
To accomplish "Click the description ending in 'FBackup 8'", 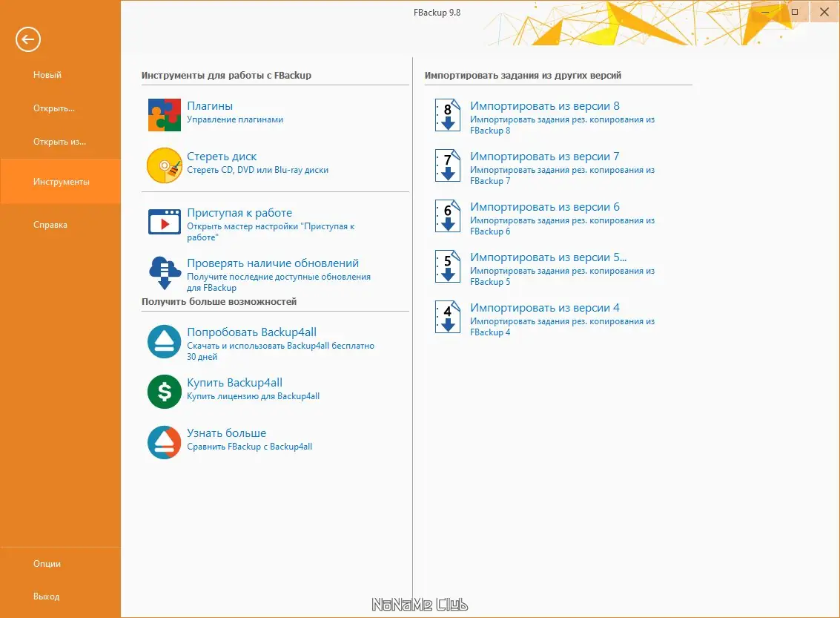I will tap(563, 125).
